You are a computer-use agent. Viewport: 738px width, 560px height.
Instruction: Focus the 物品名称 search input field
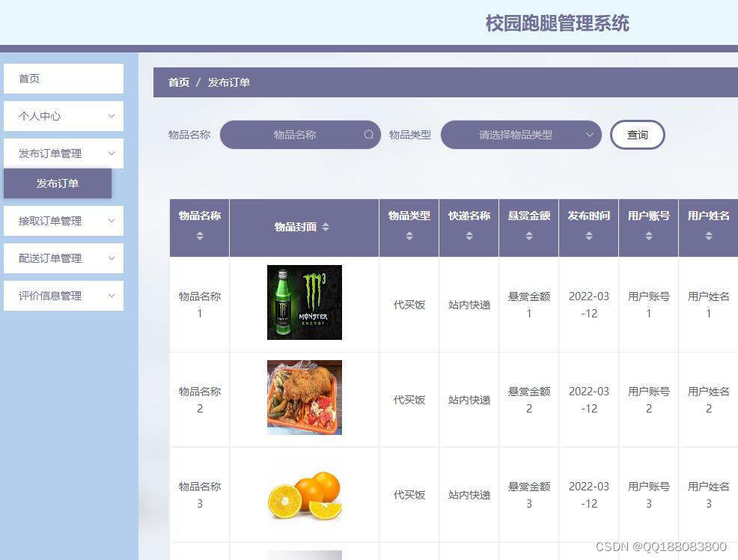300,135
